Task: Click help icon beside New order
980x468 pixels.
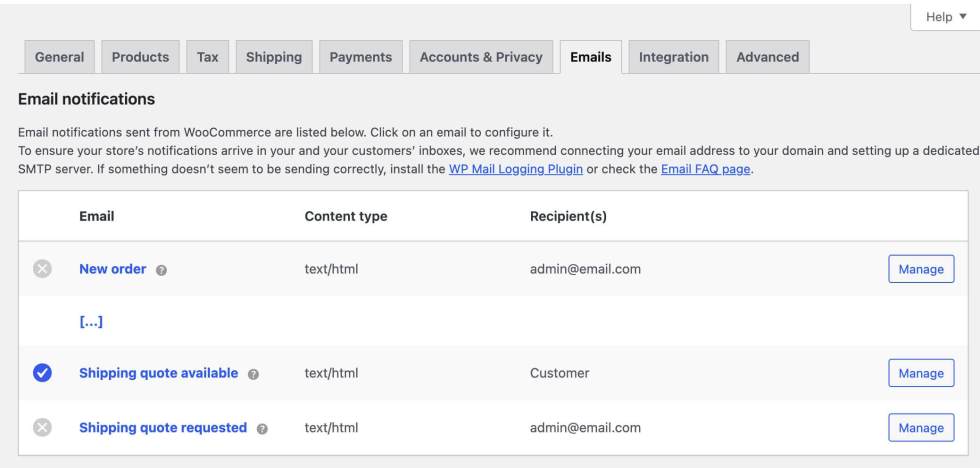Action: [x=162, y=270]
